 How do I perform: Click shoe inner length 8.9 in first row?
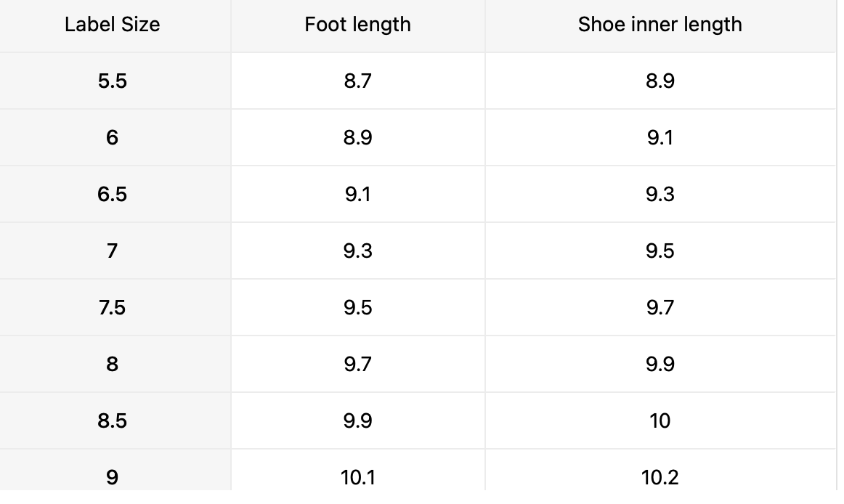(x=660, y=81)
